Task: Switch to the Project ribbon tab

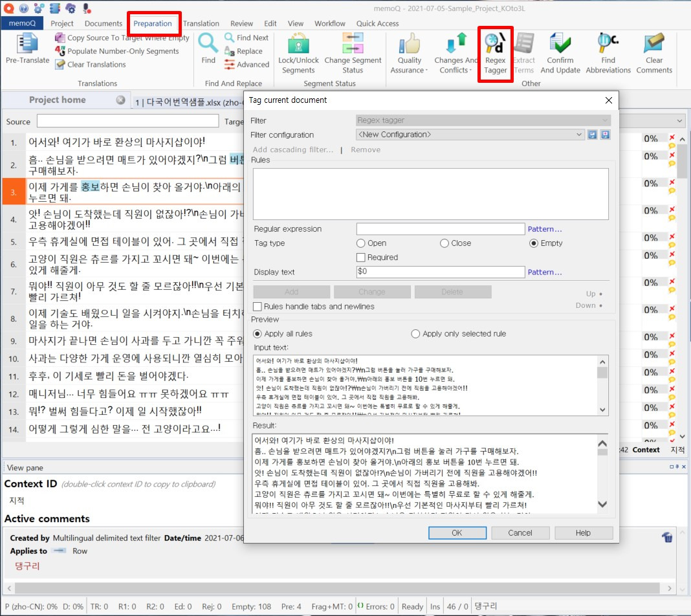Action: (x=62, y=23)
